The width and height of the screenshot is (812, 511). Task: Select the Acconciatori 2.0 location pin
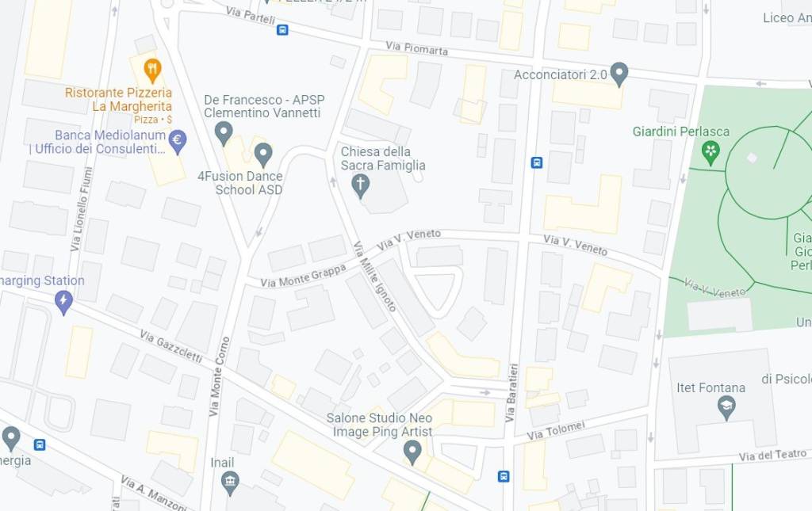click(619, 75)
